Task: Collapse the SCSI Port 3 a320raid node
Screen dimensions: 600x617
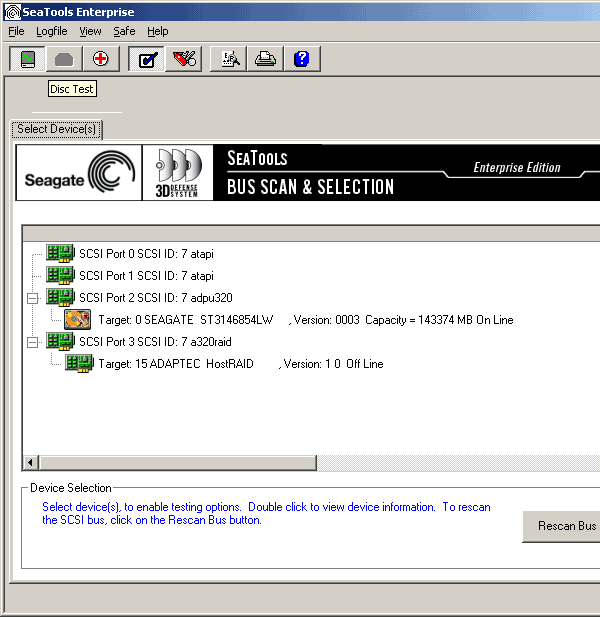Action: pos(33,342)
